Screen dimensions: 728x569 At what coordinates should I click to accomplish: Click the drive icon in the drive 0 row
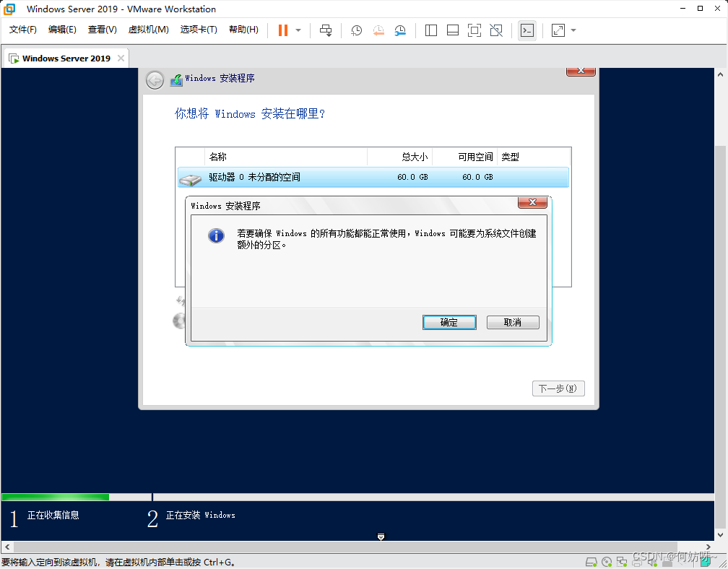click(x=191, y=179)
